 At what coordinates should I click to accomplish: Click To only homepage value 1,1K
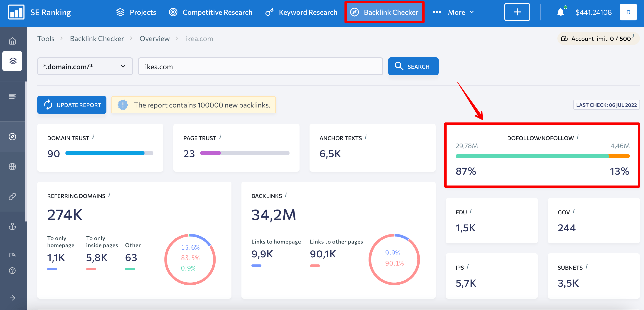coord(56,258)
